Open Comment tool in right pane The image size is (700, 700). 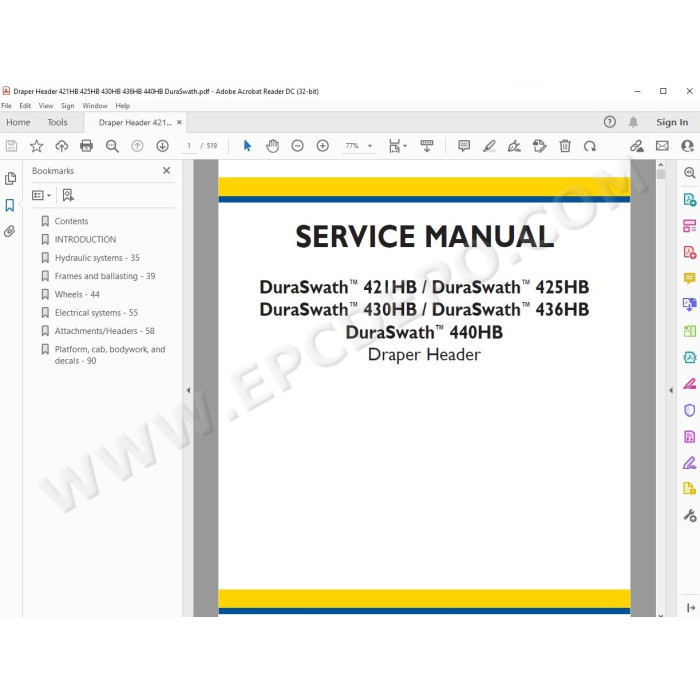pyautogui.click(x=690, y=279)
